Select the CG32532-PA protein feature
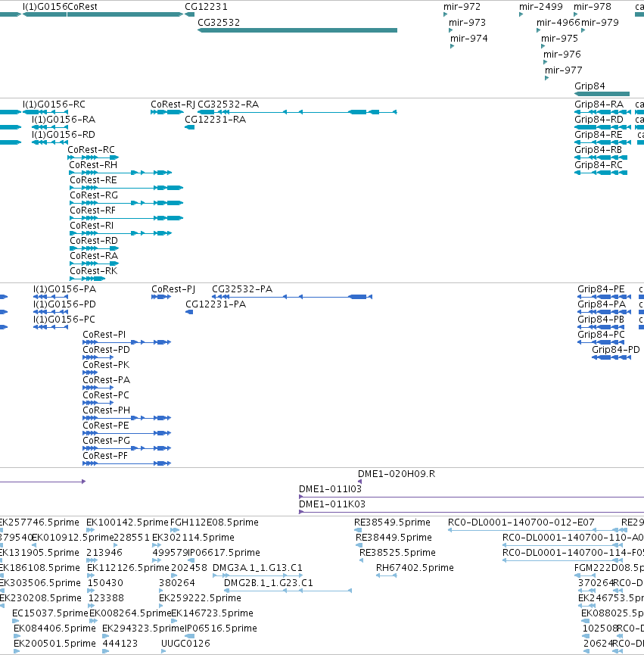The width and height of the screenshot is (644, 655). click(292, 297)
